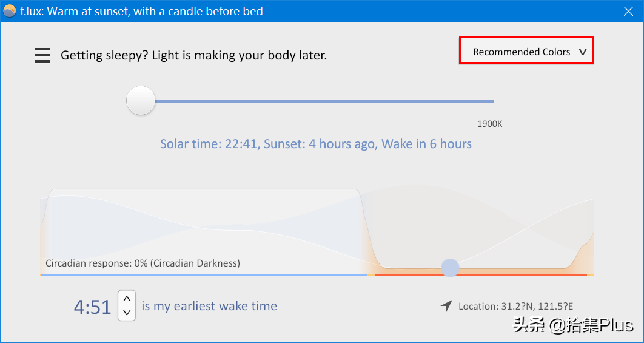Viewport: 644px width, 343px height.
Task: Click the f.lux icon in title bar
Action: pos(10,11)
